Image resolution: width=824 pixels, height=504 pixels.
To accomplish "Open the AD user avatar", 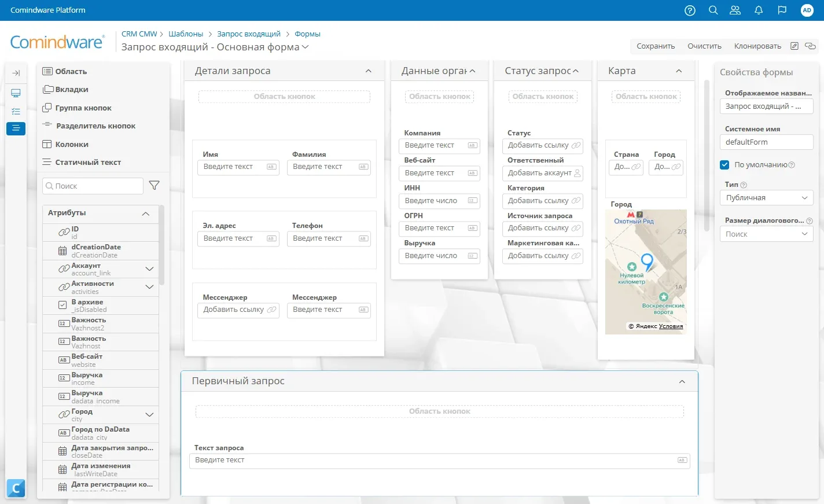I will coord(807,10).
